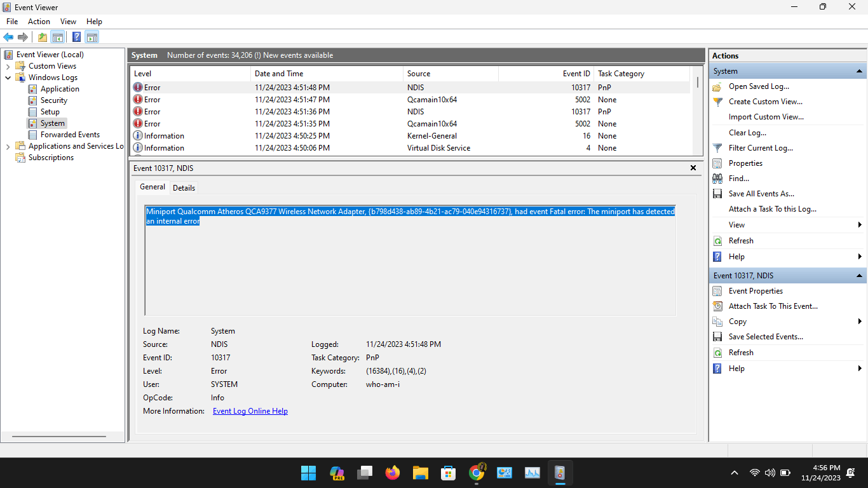
Task: Click Save All Events As action
Action: coord(761,194)
